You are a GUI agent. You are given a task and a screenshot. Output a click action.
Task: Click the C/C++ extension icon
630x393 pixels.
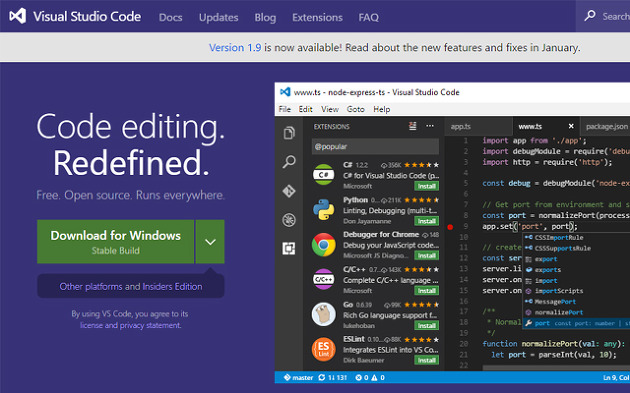[x=323, y=279]
